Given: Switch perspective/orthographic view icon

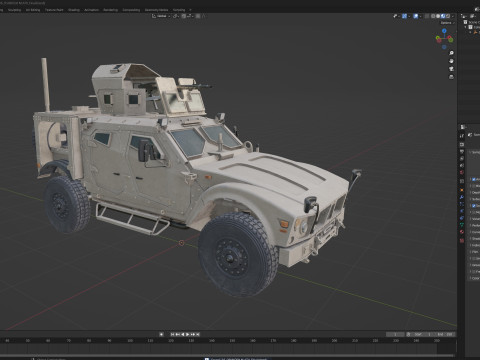Looking at the screenshot, I should click(451, 77).
